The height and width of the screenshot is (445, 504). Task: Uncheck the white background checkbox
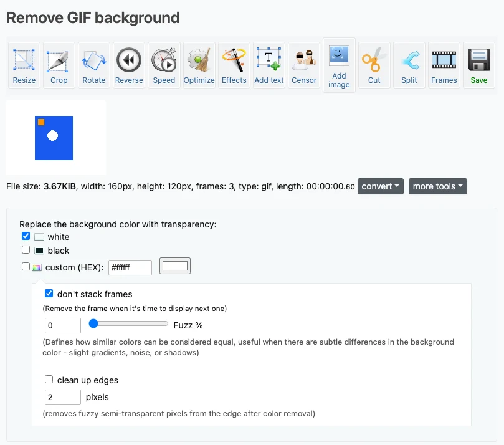26,236
